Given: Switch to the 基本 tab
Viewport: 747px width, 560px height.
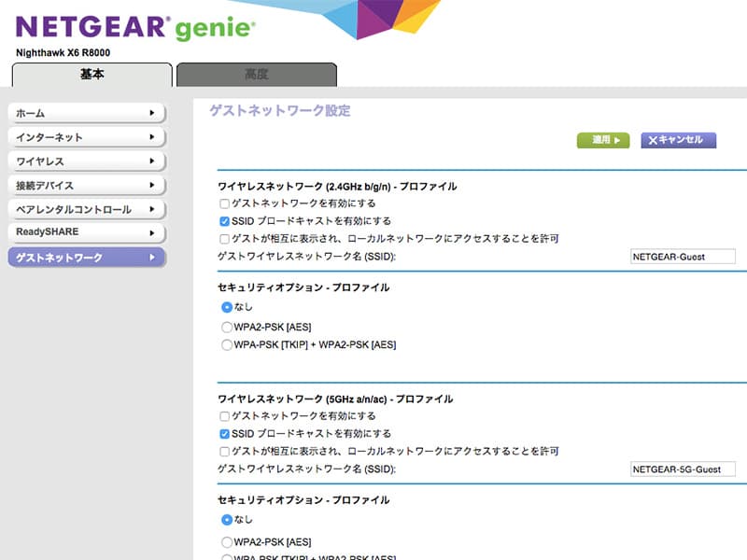Looking at the screenshot, I should (x=92, y=75).
